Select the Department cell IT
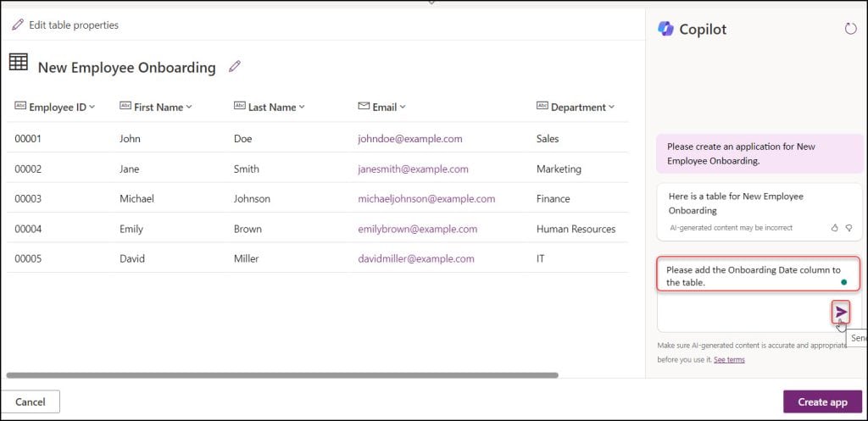The image size is (868, 421). [541, 258]
